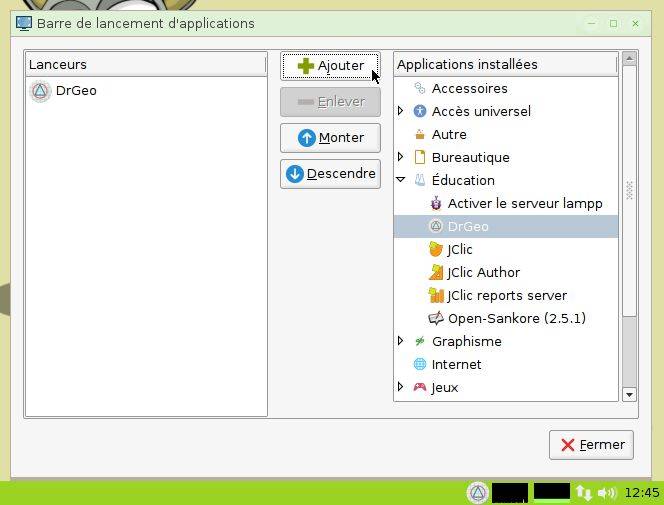Click the Jeux gamepad icon
The height and width of the screenshot is (505, 664).
pyautogui.click(x=420, y=387)
